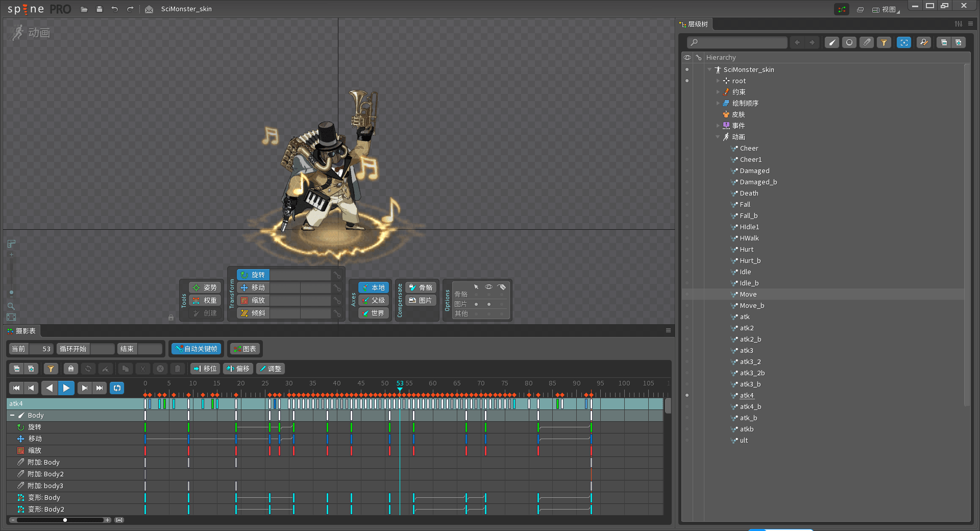Click the open project folder icon
The width and height of the screenshot is (980, 531).
pyautogui.click(x=84, y=9)
